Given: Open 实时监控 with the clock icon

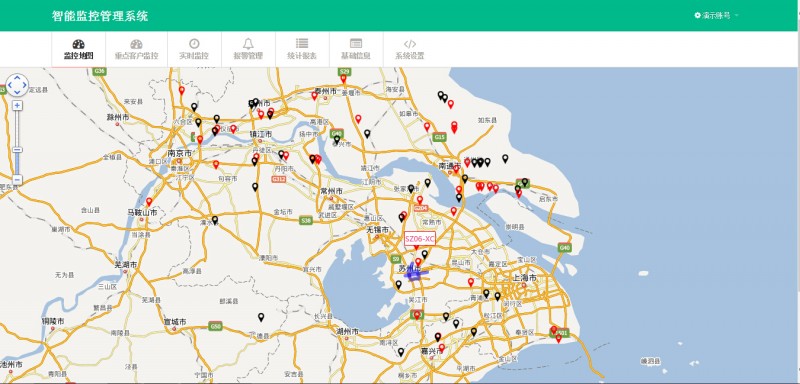Looking at the screenshot, I should click(194, 49).
